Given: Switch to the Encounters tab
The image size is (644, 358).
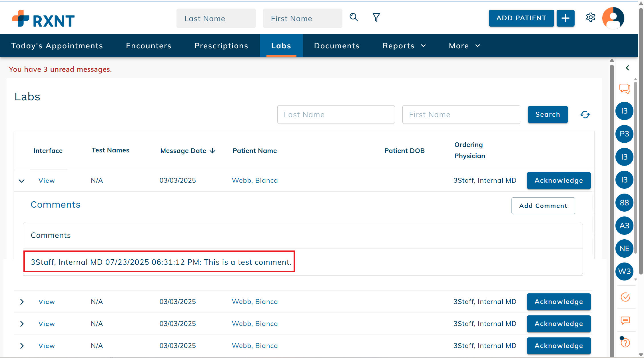Looking at the screenshot, I should (149, 46).
